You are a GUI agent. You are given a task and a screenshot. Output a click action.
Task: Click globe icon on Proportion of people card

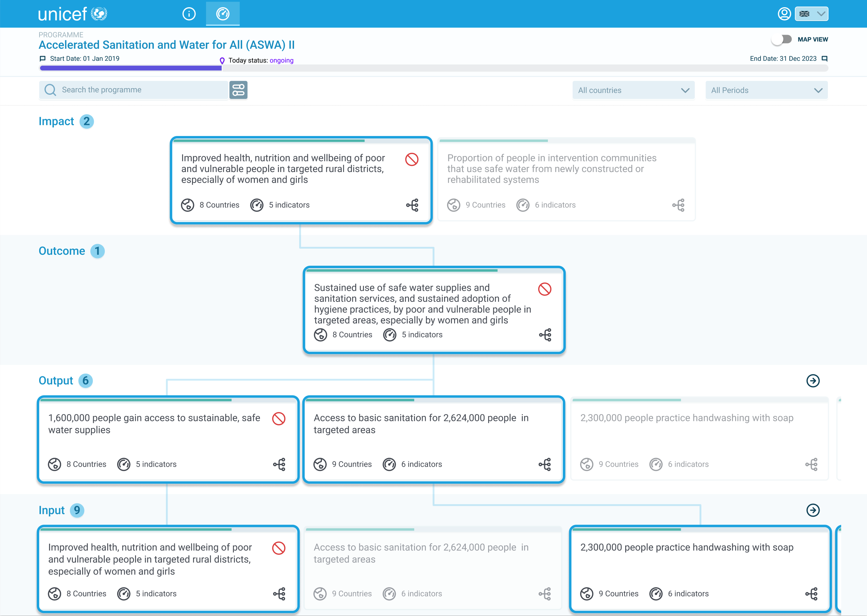click(454, 205)
